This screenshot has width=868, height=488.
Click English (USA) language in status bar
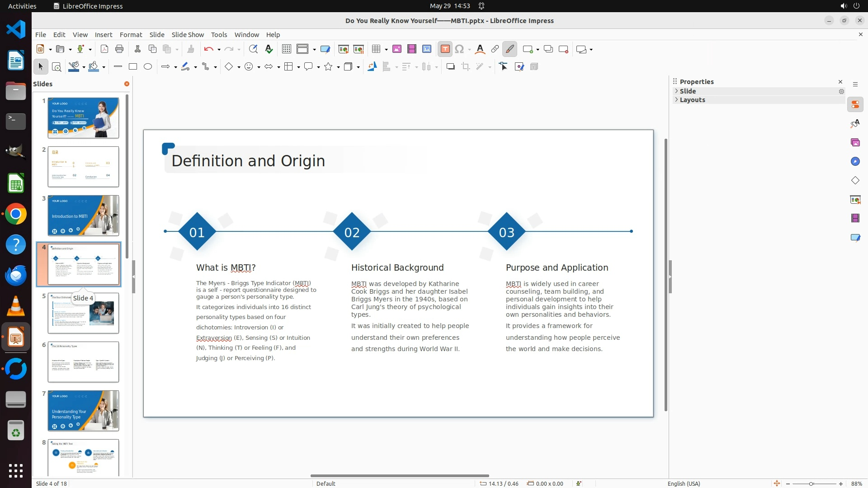[x=684, y=483]
